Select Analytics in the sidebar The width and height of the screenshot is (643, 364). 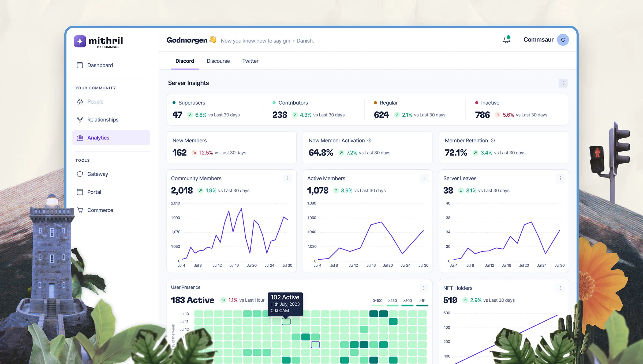[111, 138]
